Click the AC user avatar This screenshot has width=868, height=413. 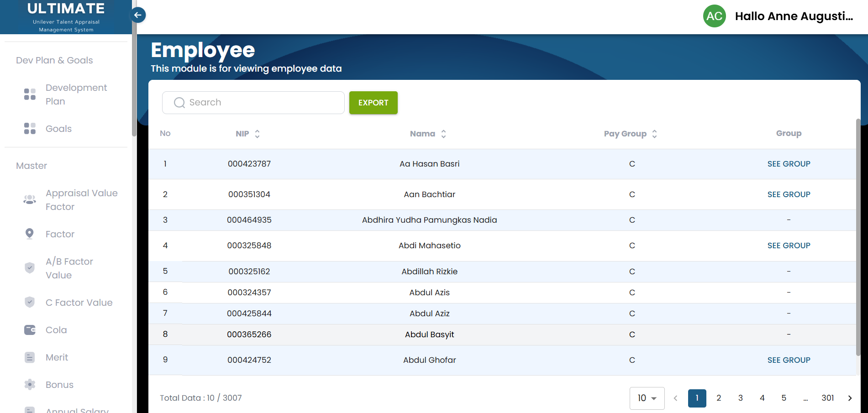tap(714, 16)
